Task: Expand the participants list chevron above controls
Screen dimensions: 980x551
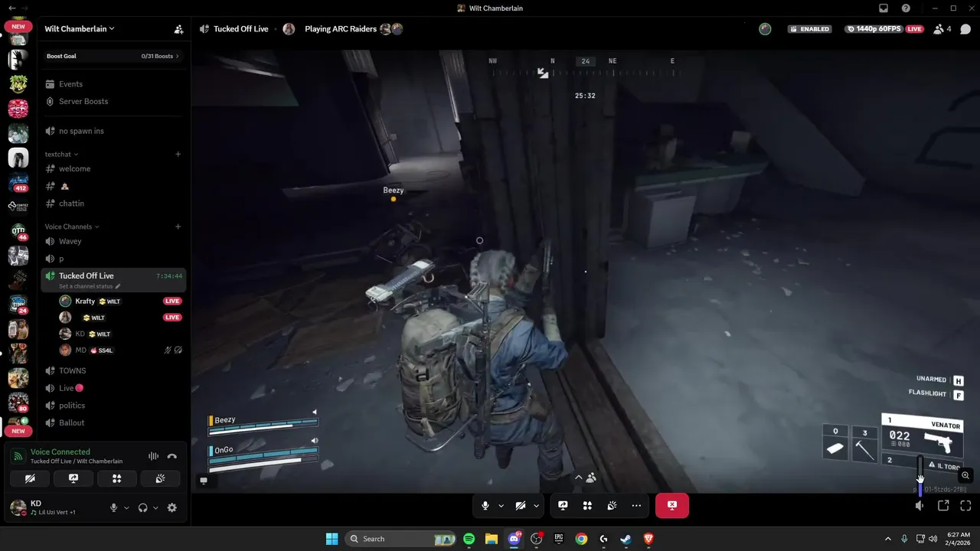Action: click(579, 478)
